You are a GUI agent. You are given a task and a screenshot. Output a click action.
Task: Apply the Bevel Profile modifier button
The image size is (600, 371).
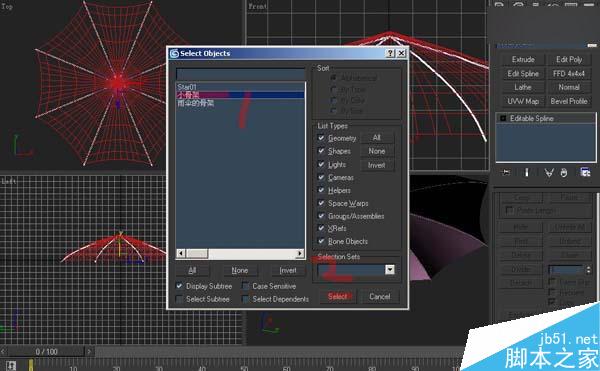(x=569, y=101)
